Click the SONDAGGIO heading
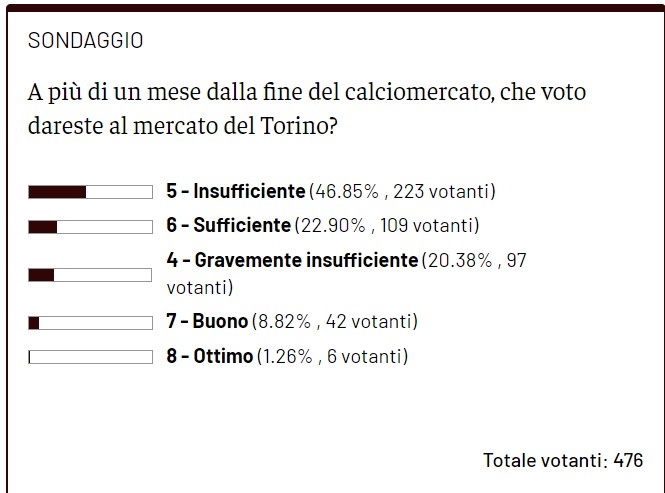This screenshot has width=665, height=493. [x=85, y=41]
